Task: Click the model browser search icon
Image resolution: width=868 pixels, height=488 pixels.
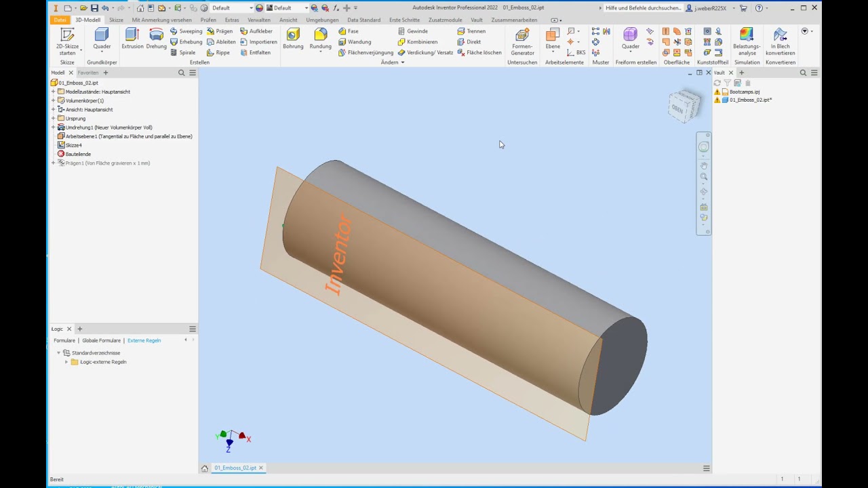Action: (x=182, y=73)
